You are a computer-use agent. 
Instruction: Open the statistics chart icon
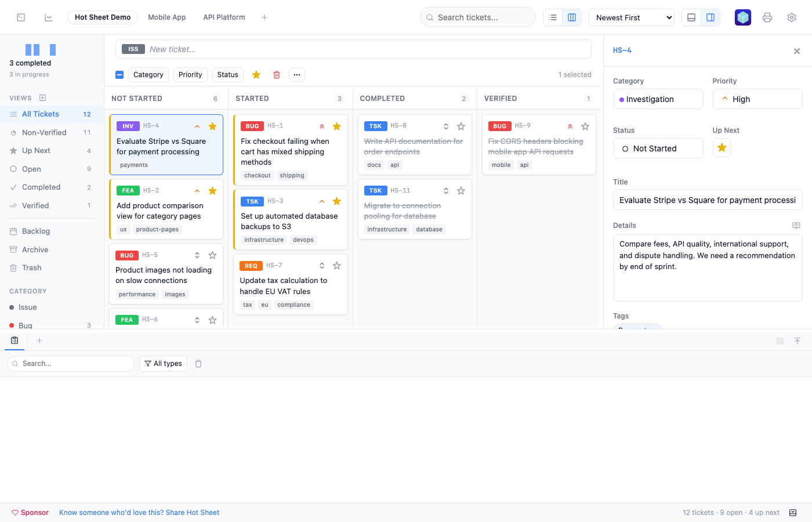[x=49, y=17]
